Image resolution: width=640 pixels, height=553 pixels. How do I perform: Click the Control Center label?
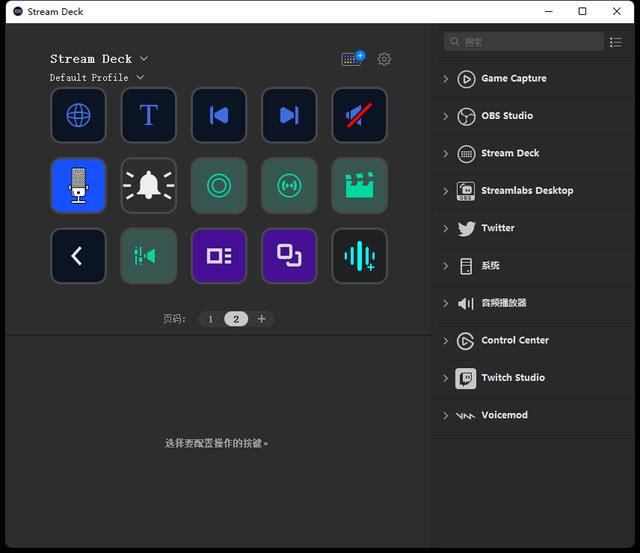pos(515,340)
